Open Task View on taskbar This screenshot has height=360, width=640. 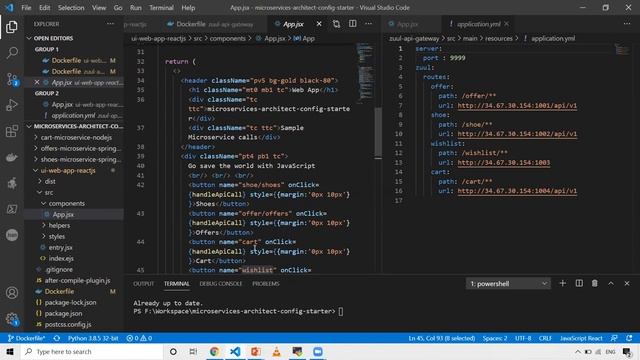(x=193, y=351)
